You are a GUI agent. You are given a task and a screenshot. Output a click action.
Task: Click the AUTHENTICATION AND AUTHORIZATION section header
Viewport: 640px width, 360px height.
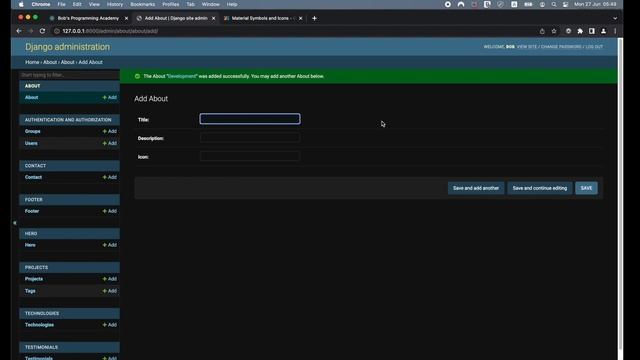[69, 120]
